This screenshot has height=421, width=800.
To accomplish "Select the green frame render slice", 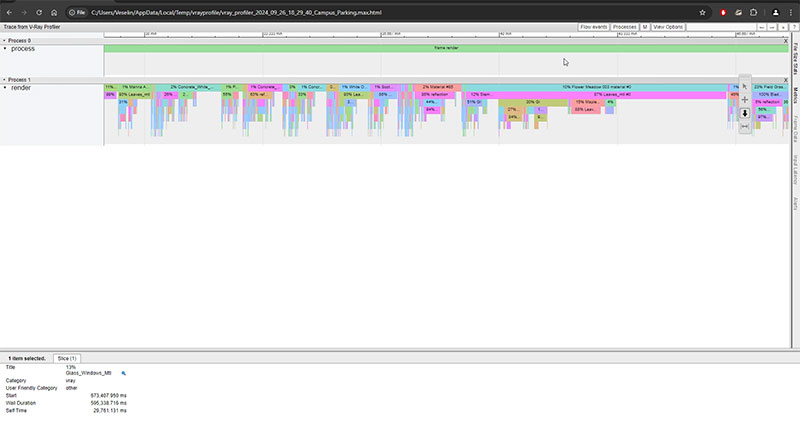I will (x=446, y=48).
